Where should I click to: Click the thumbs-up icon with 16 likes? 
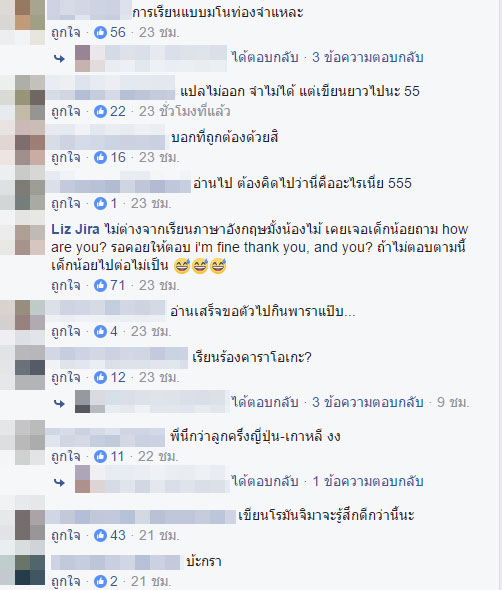pyautogui.click(x=100, y=157)
